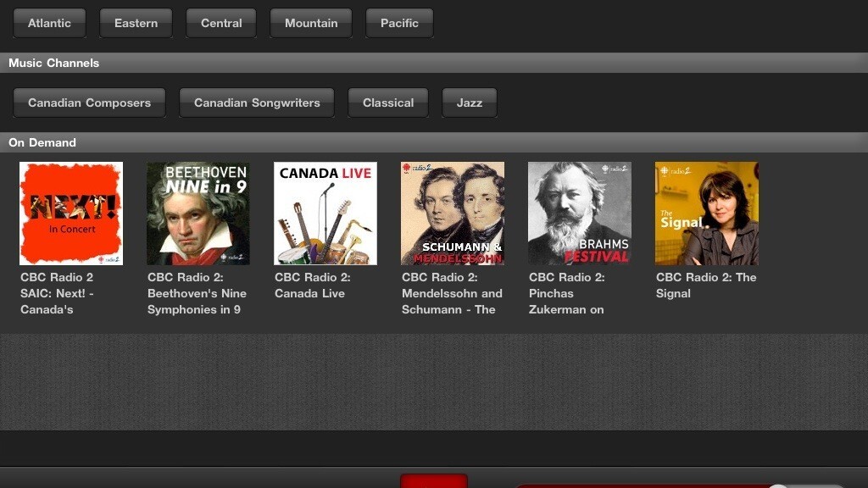The image size is (868, 488).
Task: Open the Schumann & Mendelssohn artwork
Action: [453, 213]
